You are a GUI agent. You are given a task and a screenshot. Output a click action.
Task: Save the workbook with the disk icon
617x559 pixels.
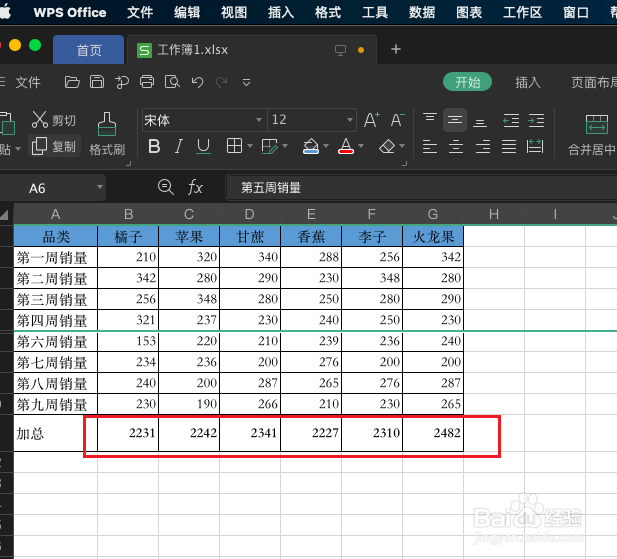pyautogui.click(x=97, y=82)
